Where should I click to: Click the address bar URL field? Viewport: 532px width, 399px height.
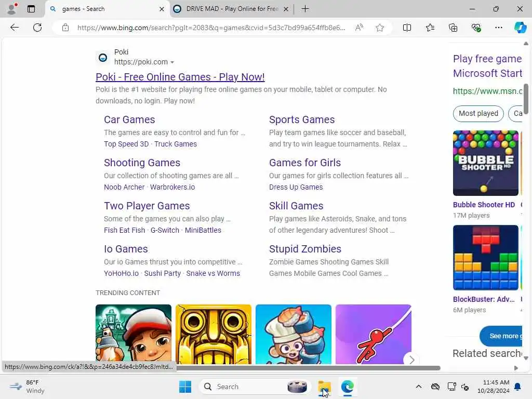coord(211,28)
